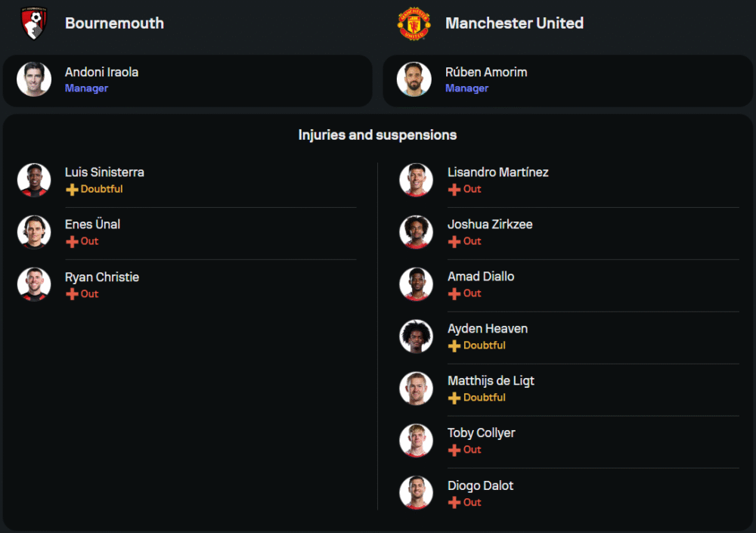Viewport: 756px width, 533px height.
Task: Open Matthijs de Ligt's player name
Action: pyautogui.click(x=491, y=381)
